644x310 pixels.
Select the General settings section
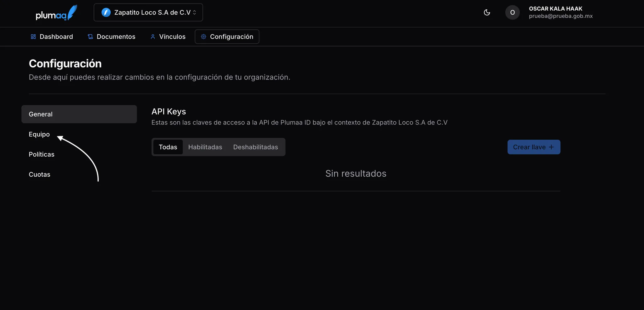(x=79, y=114)
